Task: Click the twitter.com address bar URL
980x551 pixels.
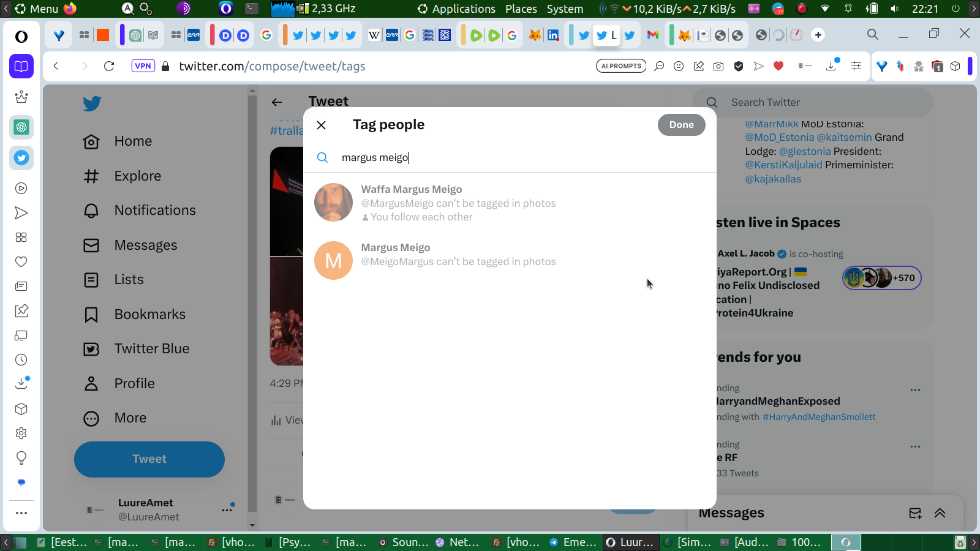Action: [x=272, y=66]
